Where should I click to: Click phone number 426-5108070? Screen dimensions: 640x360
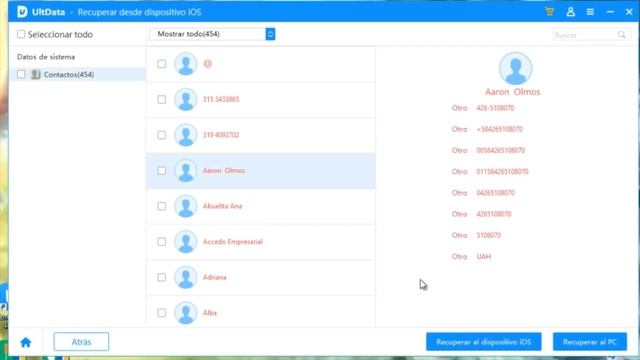(495, 108)
